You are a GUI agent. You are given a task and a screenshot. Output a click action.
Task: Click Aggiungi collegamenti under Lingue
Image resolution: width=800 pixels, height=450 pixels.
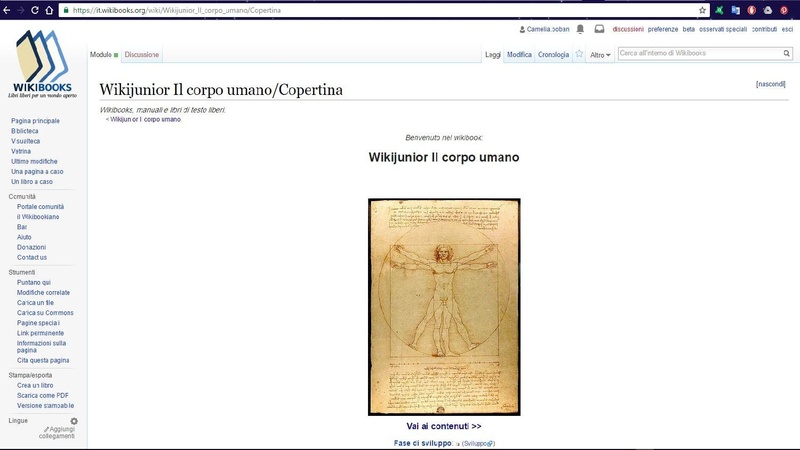[59, 433]
